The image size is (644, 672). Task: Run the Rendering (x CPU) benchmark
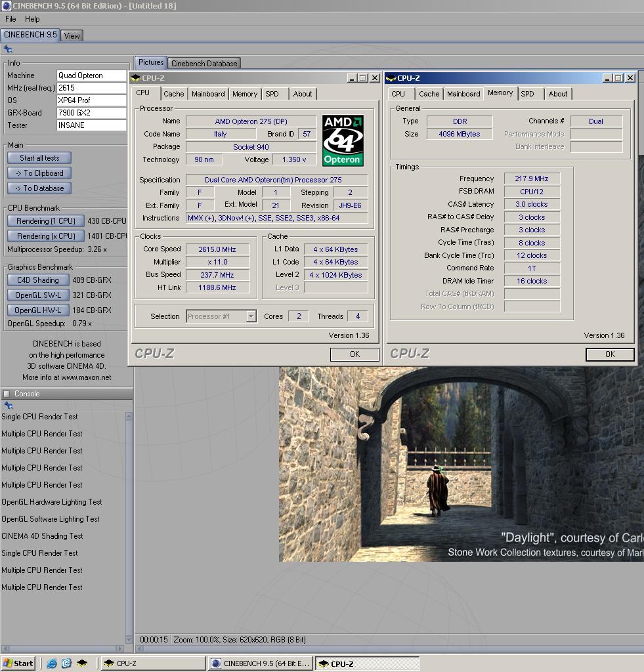(x=46, y=236)
